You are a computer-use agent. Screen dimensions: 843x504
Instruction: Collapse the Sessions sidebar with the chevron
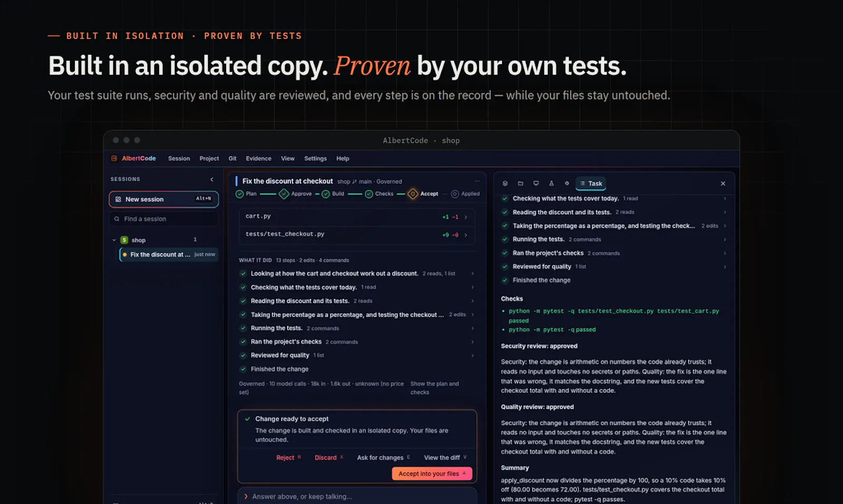[212, 179]
